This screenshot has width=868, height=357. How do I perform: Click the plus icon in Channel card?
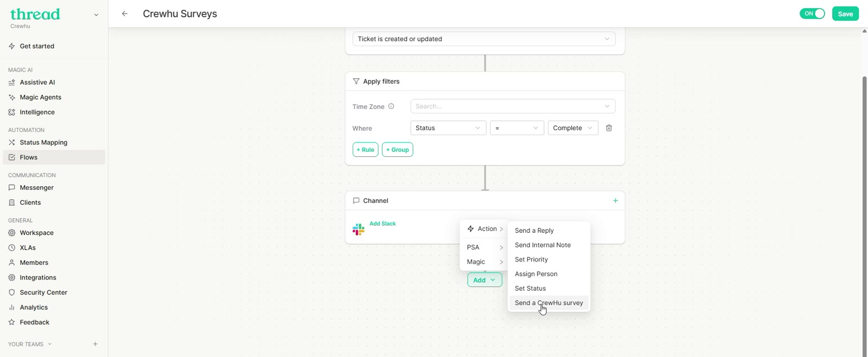615,201
